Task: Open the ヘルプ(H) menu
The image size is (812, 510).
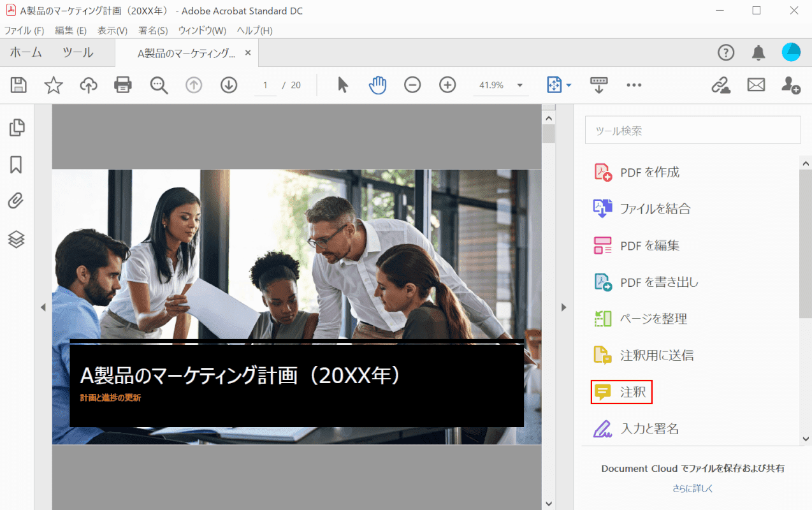Action: coord(255,30)
